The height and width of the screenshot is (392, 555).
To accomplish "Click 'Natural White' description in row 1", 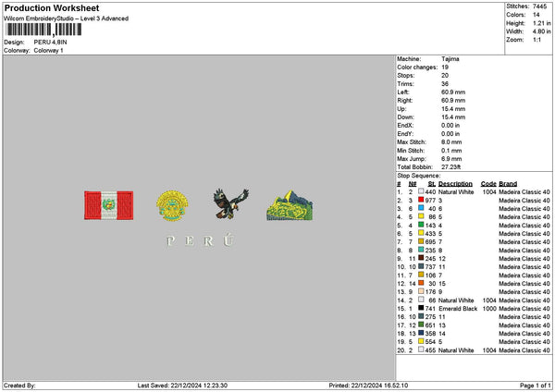I will point(456,191).
